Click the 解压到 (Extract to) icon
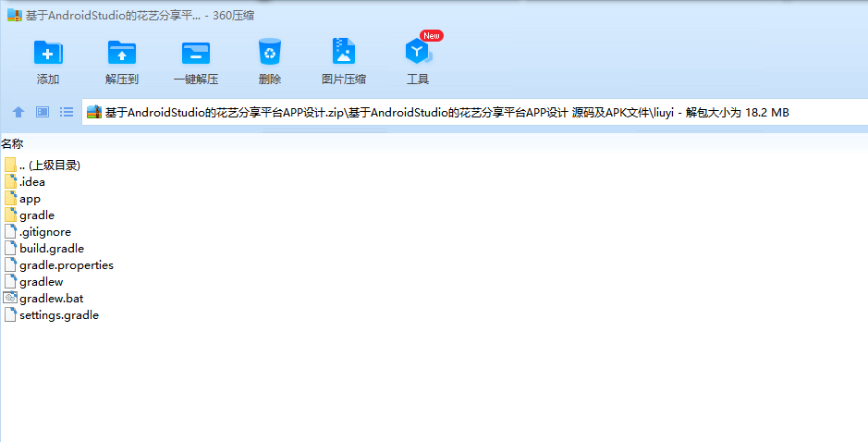868x442 pixels. 122,53
